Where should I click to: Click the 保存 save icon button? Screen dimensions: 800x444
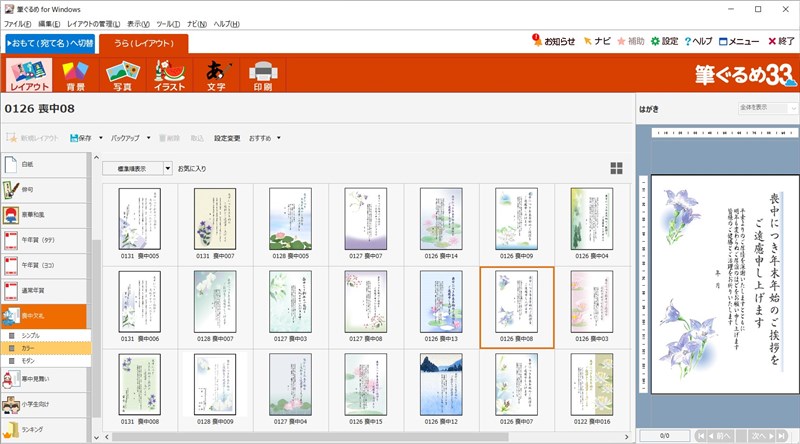[81, 138]
